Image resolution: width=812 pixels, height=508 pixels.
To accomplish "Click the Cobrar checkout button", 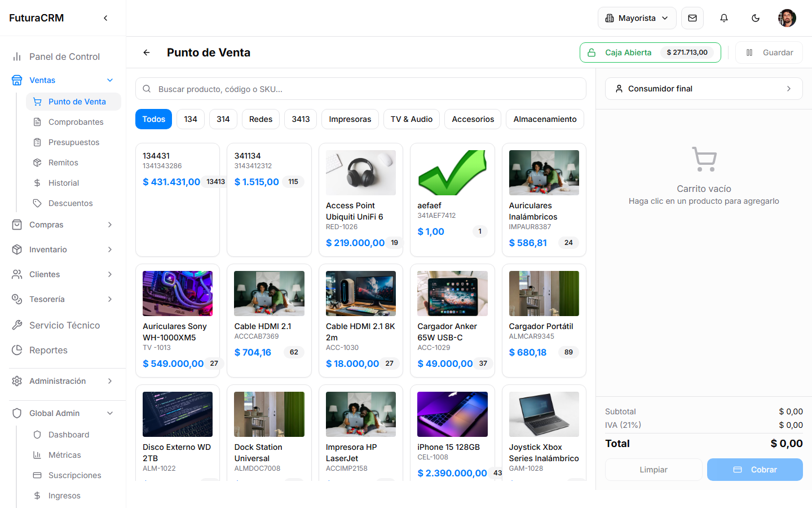I will pyautogui.click(x=755, y=470).
